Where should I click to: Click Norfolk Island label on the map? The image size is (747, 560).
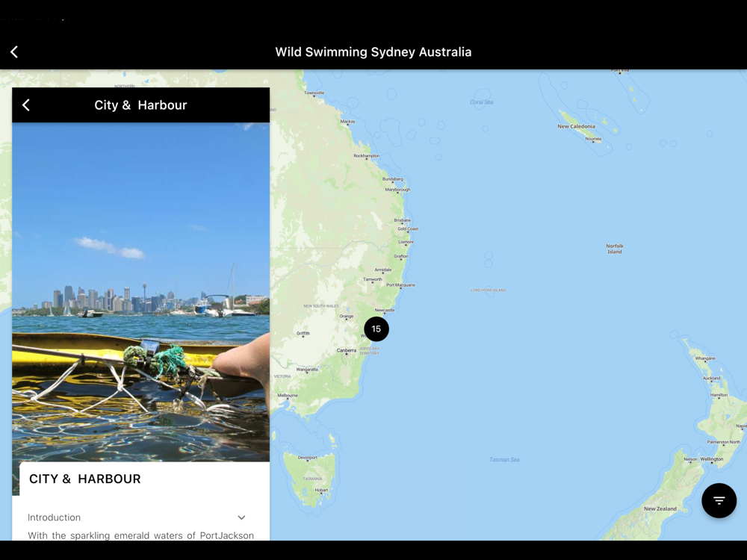pos(615,249)
